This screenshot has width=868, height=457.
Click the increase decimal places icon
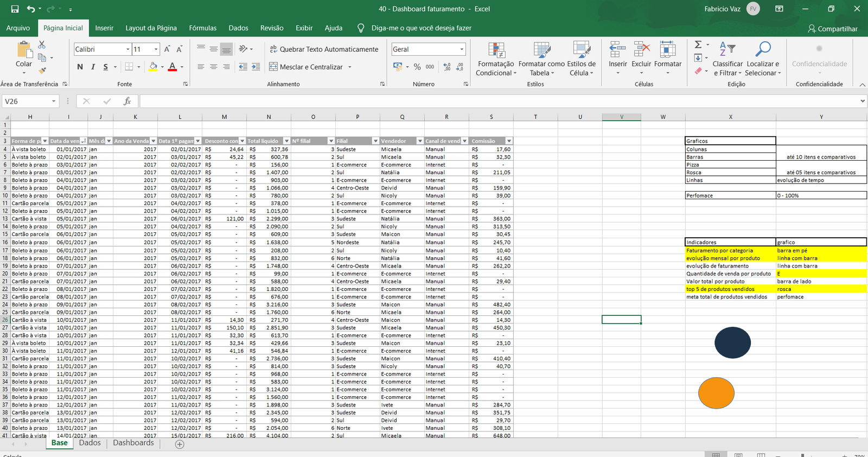coord(447,67)
